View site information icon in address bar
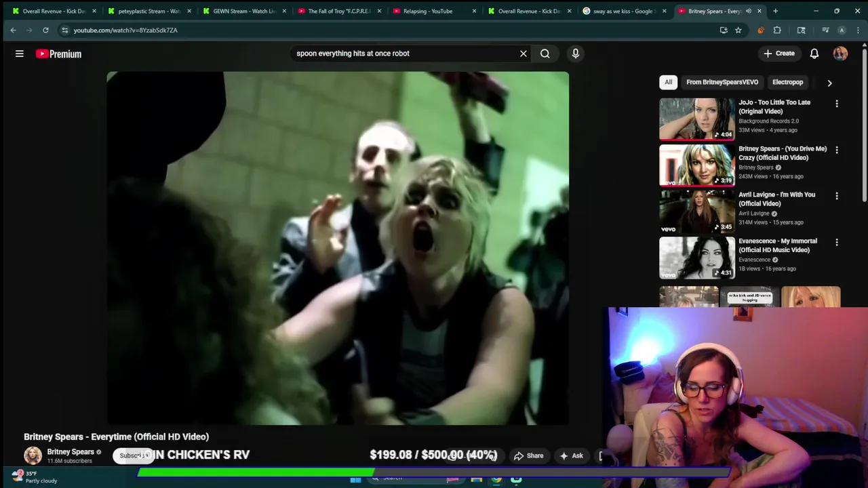This screenshot has height=488, width=868. pos(64,30)
